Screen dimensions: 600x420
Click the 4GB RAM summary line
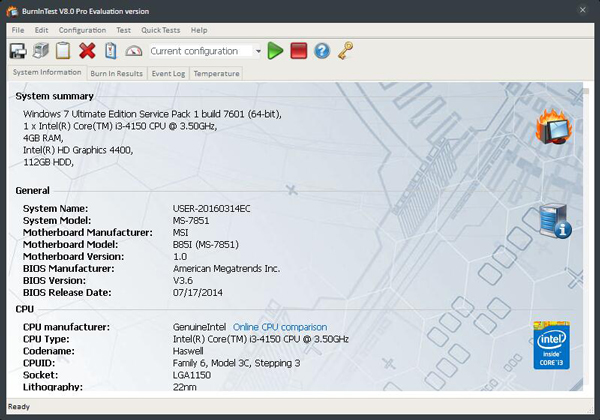pos(43,138)
